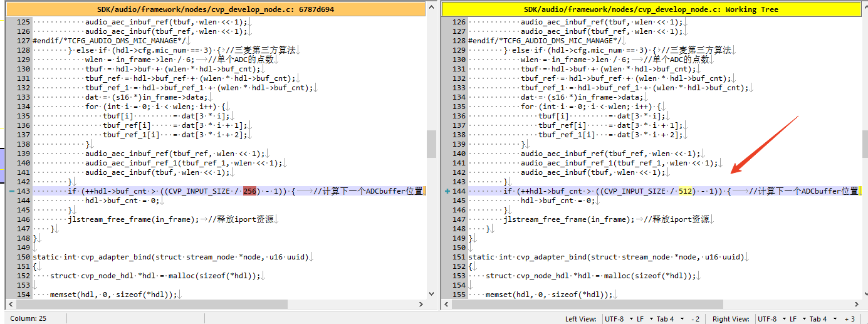Click the minus change marker at left line 143

(x=12, y=191)
